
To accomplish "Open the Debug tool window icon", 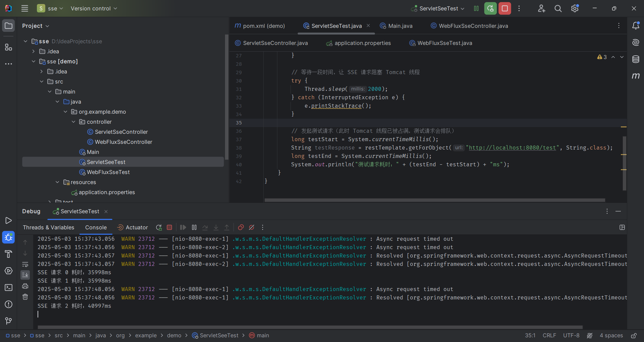I will [9, 237].
